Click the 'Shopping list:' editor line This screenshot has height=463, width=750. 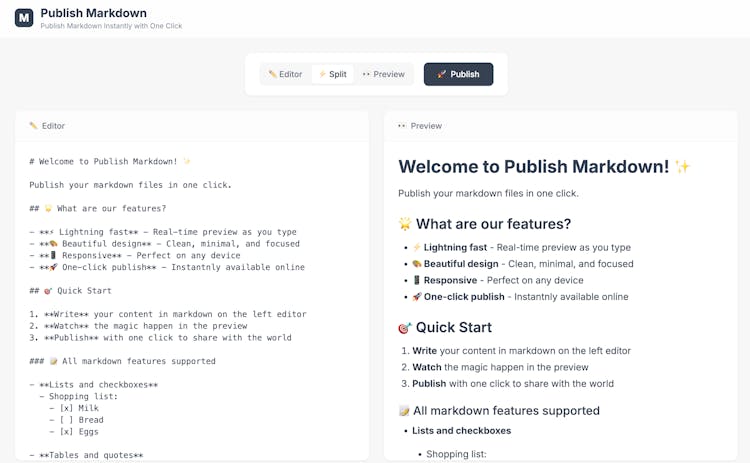tap(78, 397)
